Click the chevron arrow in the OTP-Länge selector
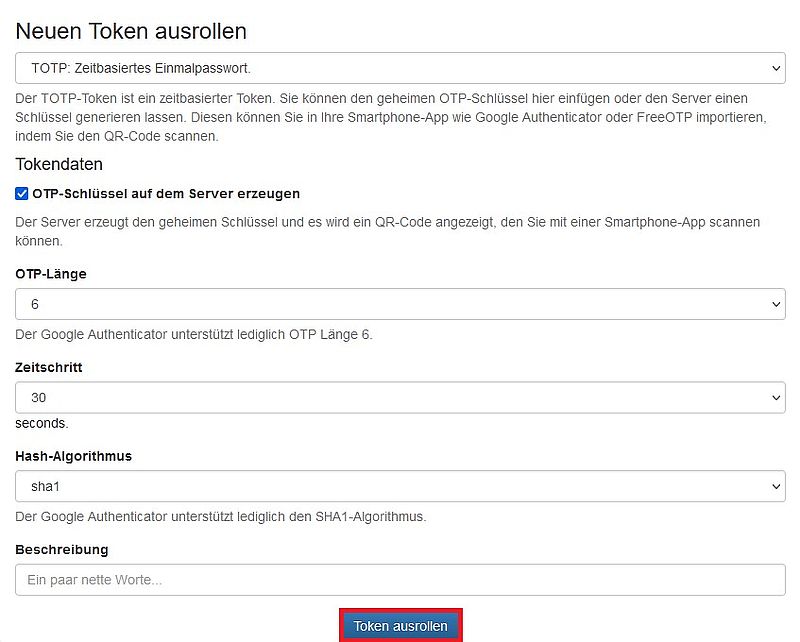 776,304
